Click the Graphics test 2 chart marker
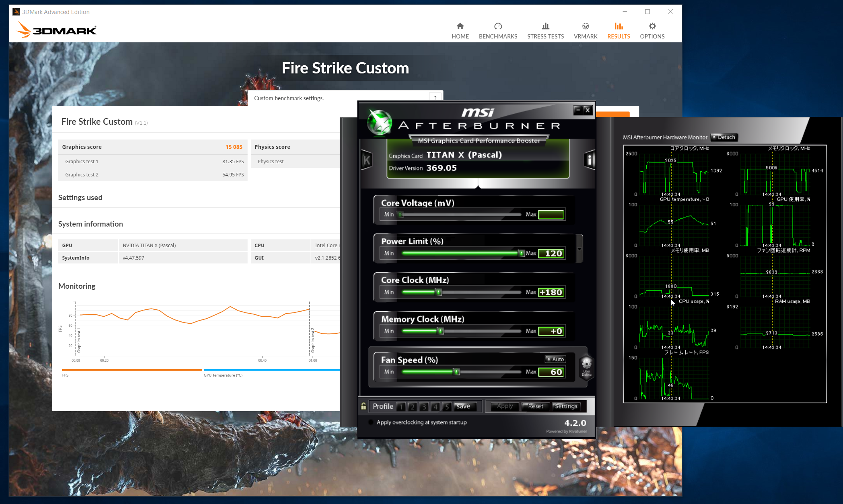The image size is (843, 504). coord(312,340)
